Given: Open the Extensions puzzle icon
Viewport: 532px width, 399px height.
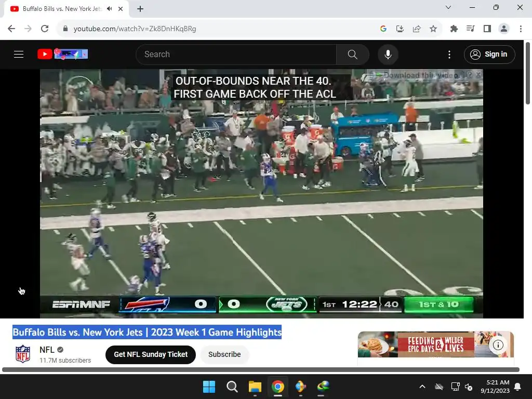Looking at the screenshot, I should 454,29.
